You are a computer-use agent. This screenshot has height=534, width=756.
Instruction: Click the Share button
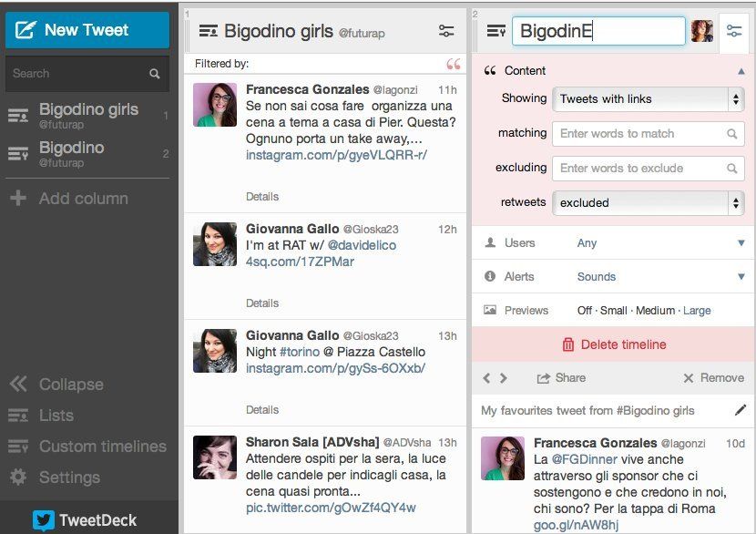pyautogui.click(x=561, y=378)
